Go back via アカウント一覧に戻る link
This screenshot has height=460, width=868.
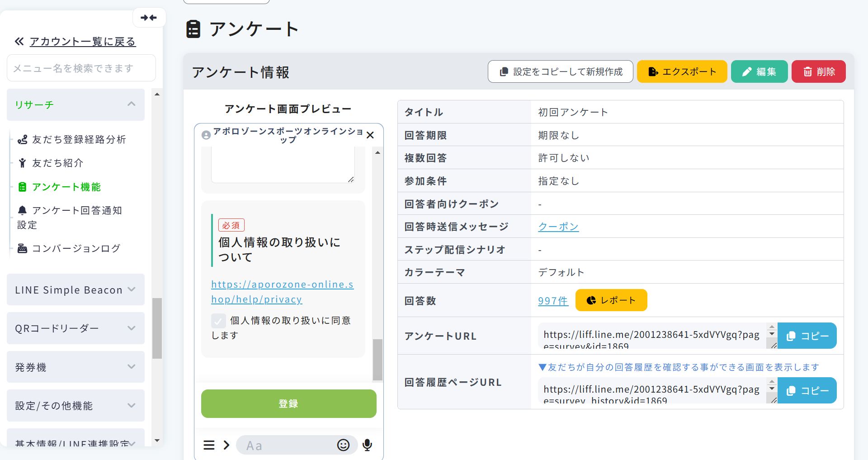pos(83,42)
